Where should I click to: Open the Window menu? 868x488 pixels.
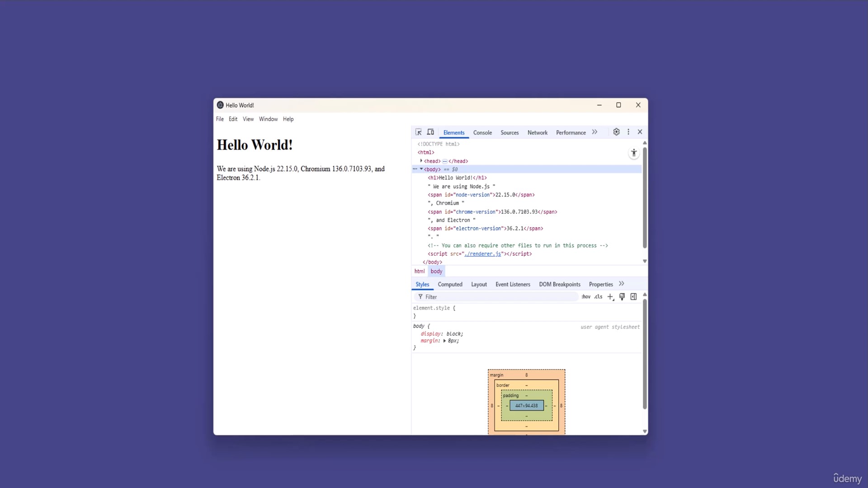268,119
